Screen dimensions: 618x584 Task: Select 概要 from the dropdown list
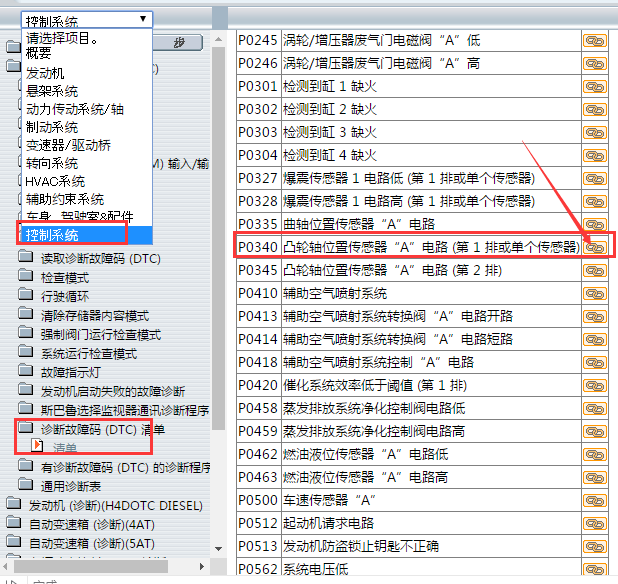click(x=39, y=53)
